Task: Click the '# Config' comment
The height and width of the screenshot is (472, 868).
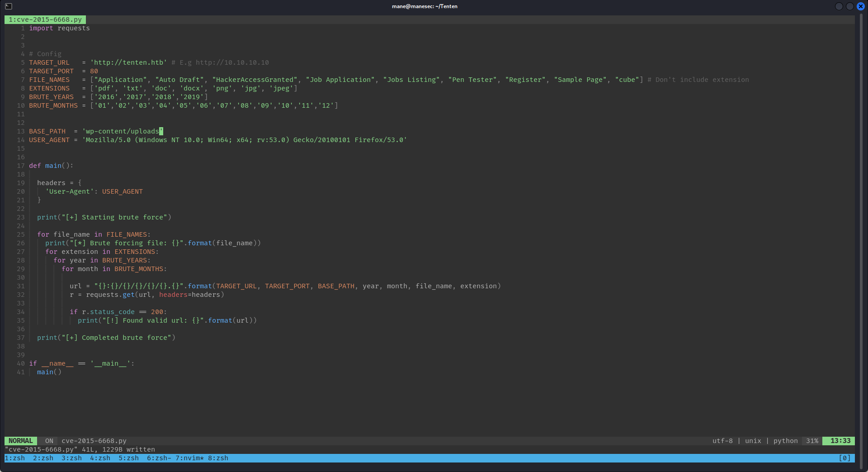Action: pos(45,54)
